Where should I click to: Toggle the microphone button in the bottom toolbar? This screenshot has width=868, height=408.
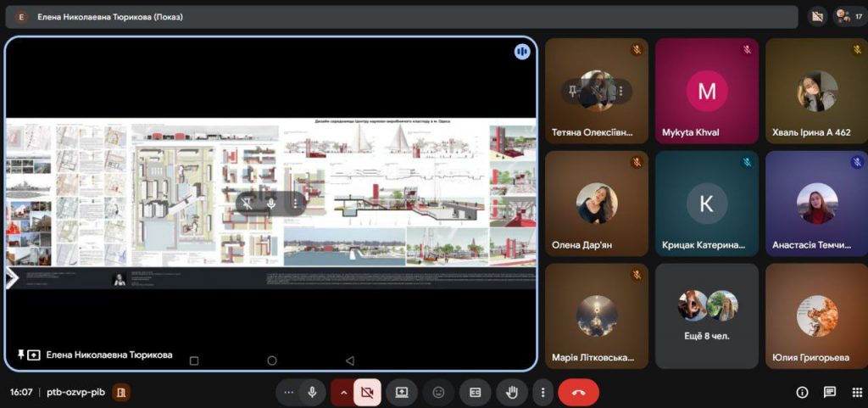pos(313,393)
